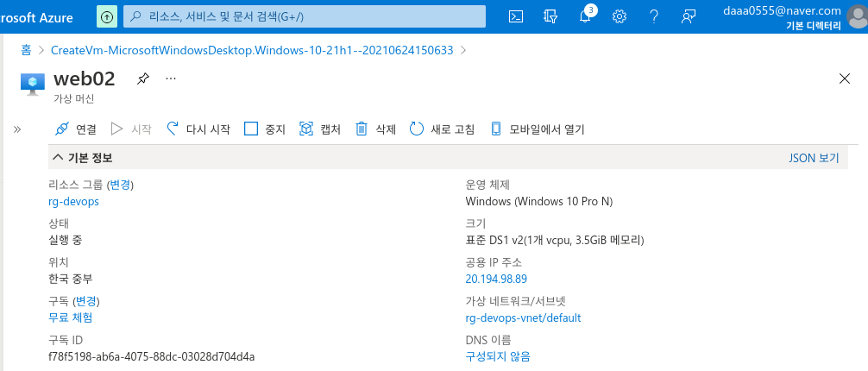Open the 무료 체험 subscription link

click(70, 318)
